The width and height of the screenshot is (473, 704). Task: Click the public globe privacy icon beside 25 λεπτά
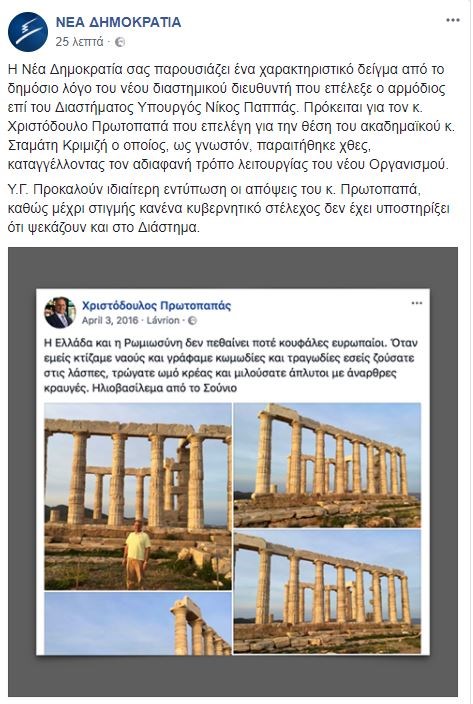coord(120,42)
